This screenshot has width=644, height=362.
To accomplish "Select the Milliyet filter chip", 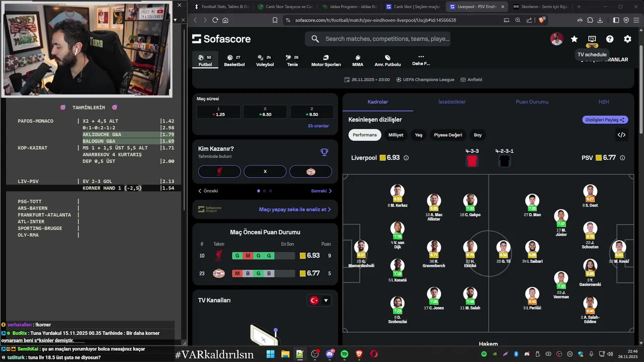I will coord(396,135).
